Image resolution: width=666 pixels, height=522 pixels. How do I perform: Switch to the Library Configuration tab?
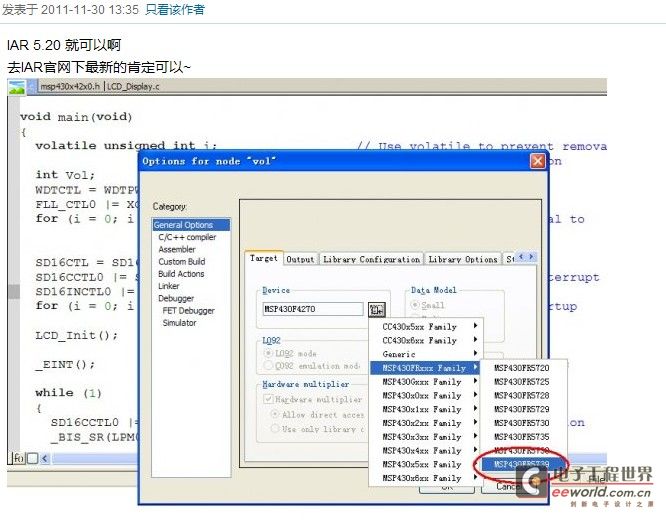(371, 259)
